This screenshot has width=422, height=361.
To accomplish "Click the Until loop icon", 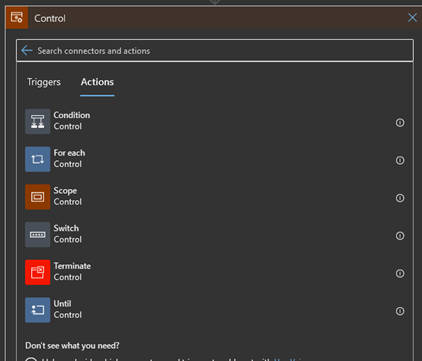I will pyautogui.click(x=38, y=310).
